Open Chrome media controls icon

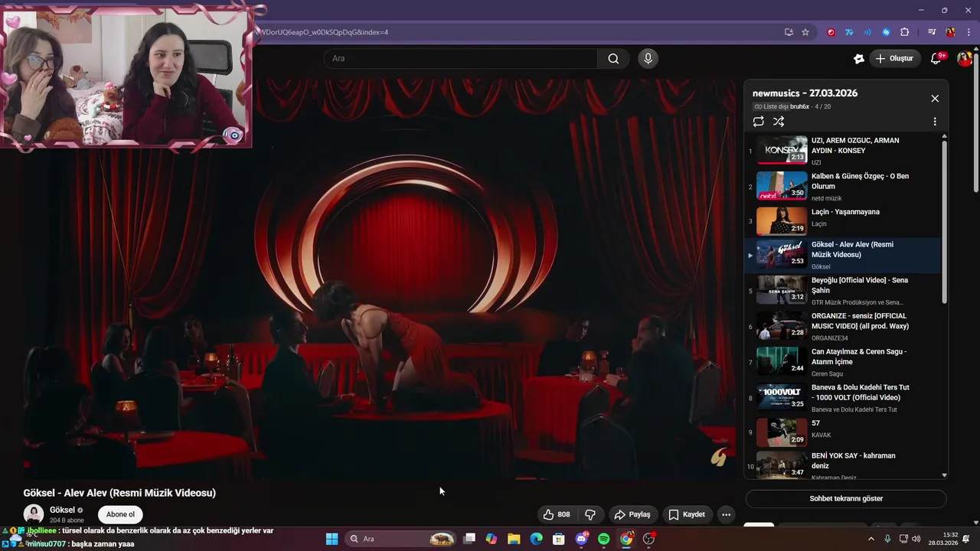(932, 32)
